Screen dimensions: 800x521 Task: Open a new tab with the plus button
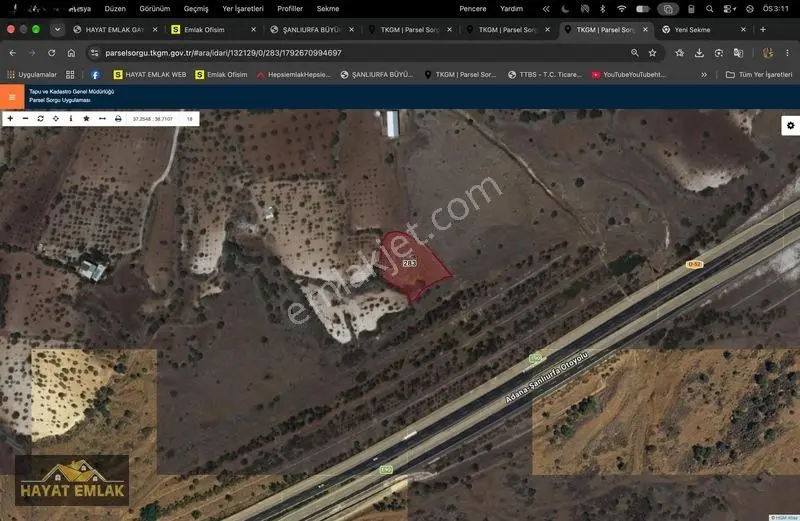(x=763, y=30)
